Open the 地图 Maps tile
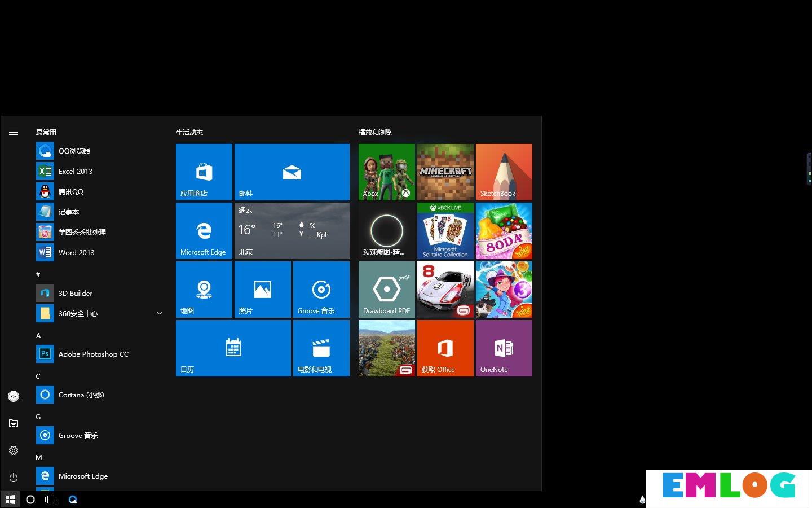Viewport: 812px width, 508px height. [204, 290]
